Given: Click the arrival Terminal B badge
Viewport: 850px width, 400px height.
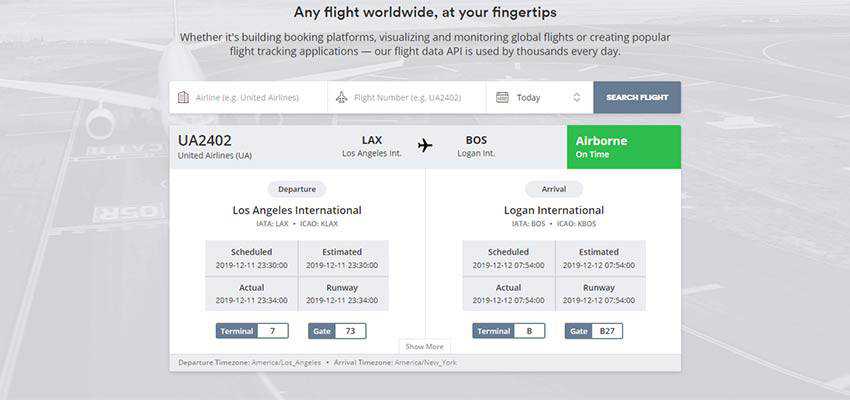Looking at the screenshot, I should coord(509,331).
